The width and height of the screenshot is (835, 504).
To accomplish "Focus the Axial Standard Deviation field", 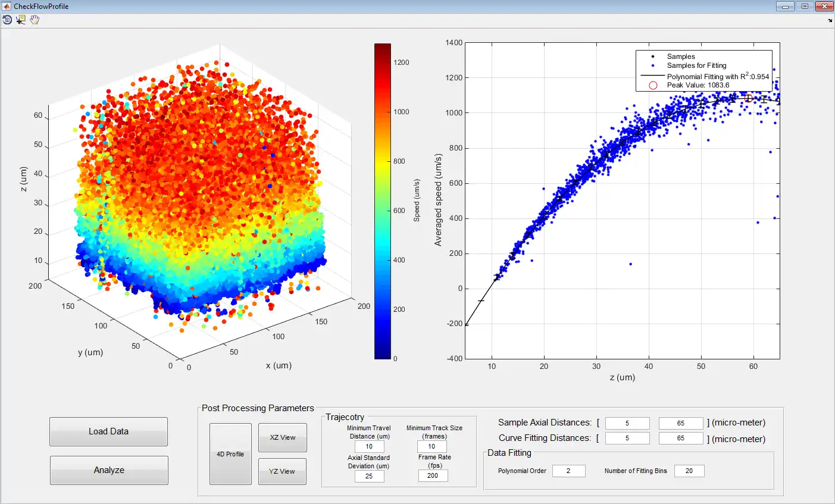I will pos(369,476).
